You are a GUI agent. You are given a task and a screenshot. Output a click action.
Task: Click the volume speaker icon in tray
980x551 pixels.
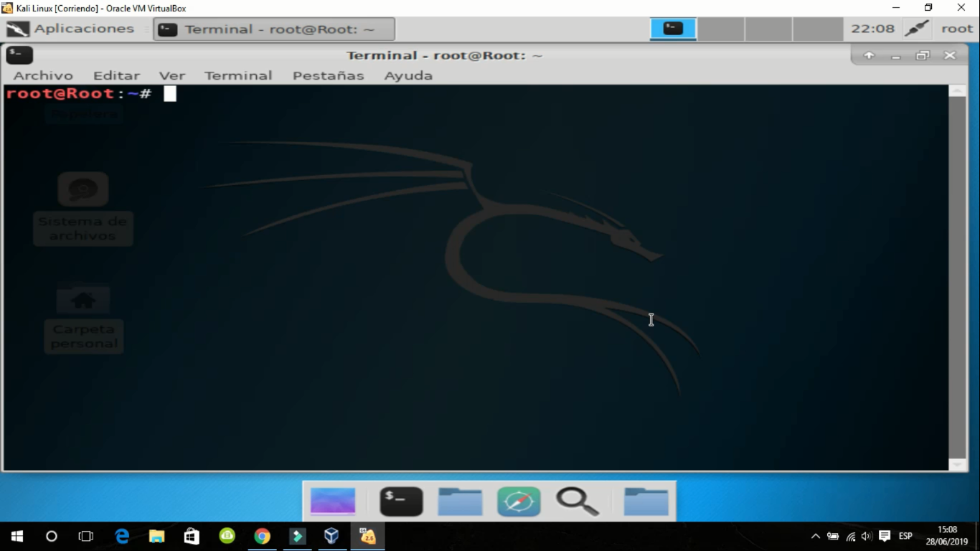click(867, 536)
